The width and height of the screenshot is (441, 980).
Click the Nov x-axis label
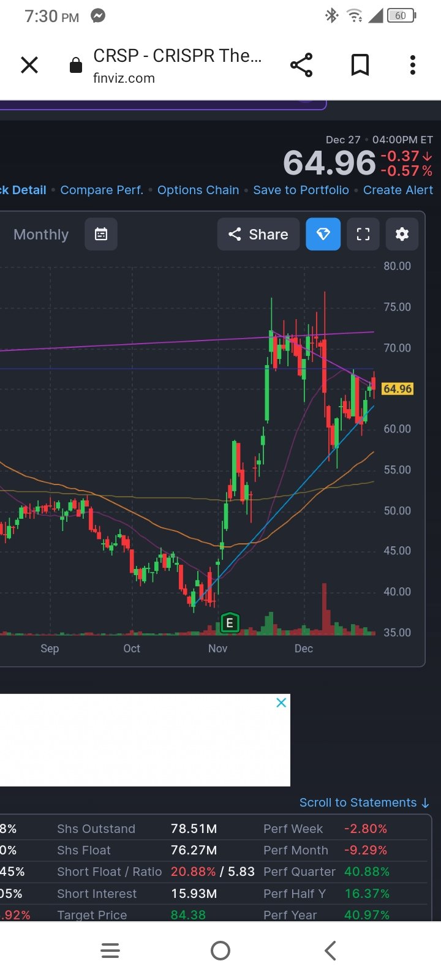(x=217, y=649)
